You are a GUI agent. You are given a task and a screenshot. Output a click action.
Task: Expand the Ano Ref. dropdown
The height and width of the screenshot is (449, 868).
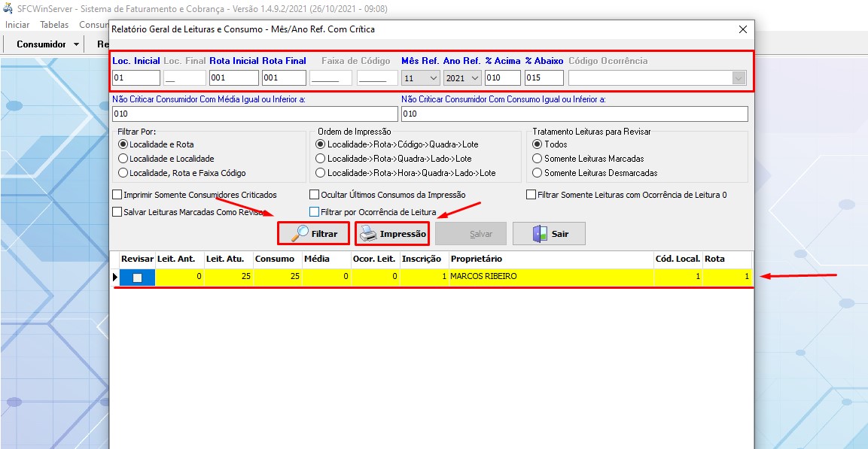[474, 78]
